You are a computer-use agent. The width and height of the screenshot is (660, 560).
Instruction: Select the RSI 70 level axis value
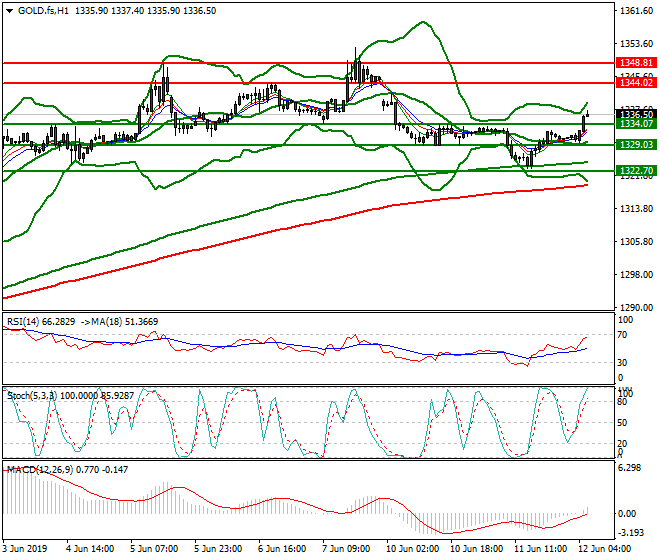(x=623, y=335)
